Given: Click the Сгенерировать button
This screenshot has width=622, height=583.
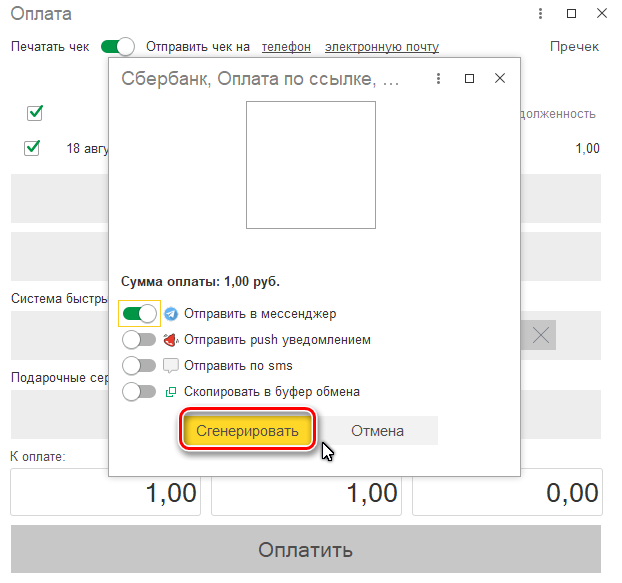Looking at the screenshot, I should pyautogui.click(x=247, y=431).
